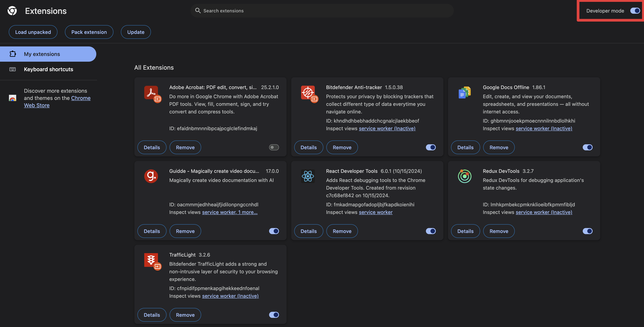The width and height of the screenshot is (644, 327).
Task: Open Details for Google Docs Offline
Action: (465, 147)
